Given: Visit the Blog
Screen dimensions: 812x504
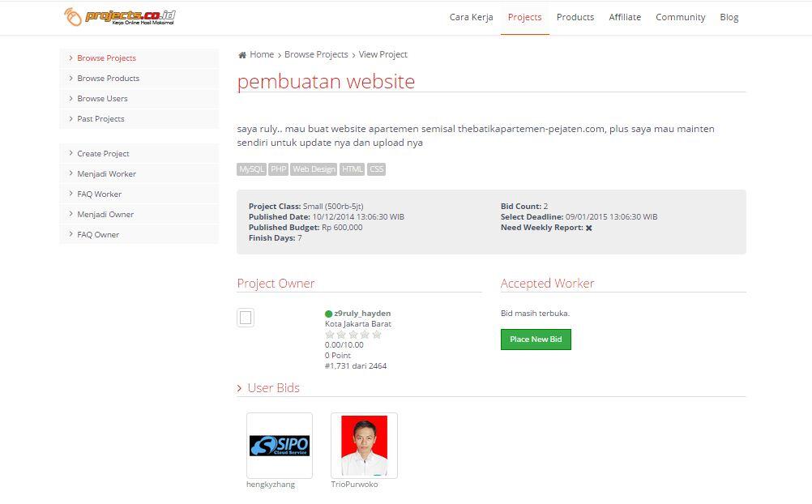Looking at the screenshot, I should (x=729, y=17).
